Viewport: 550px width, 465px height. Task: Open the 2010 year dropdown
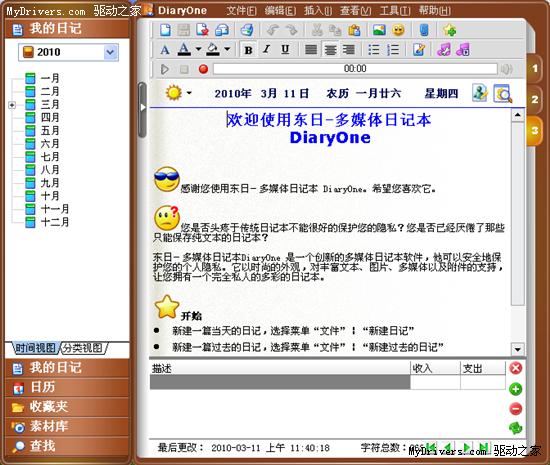[110, 52]
